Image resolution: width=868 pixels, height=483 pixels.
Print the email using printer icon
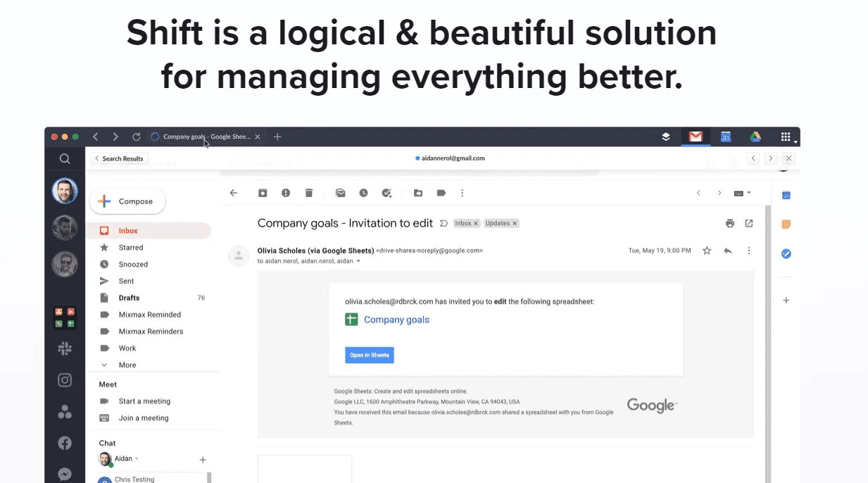(x=730, y=223)
